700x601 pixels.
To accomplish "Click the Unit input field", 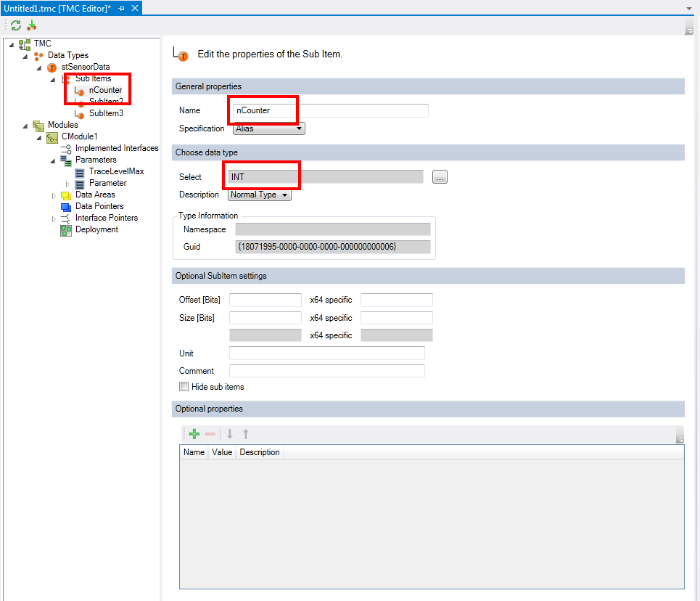I will [326, 353].
